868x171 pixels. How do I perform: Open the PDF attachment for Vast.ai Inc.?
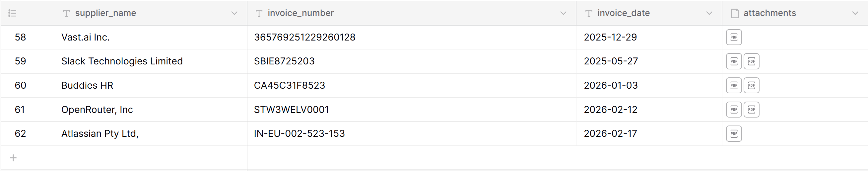pos(734,37)
